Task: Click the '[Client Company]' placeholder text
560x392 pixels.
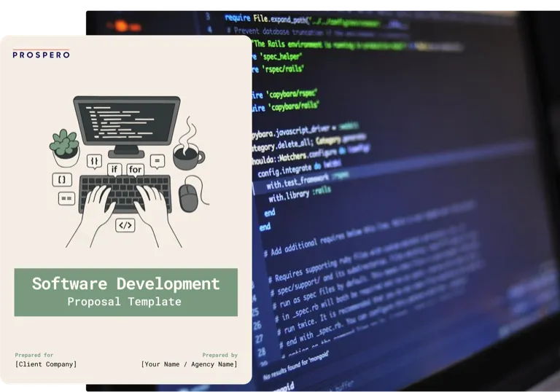Action: pyautogui.click(x=46, y=364)
